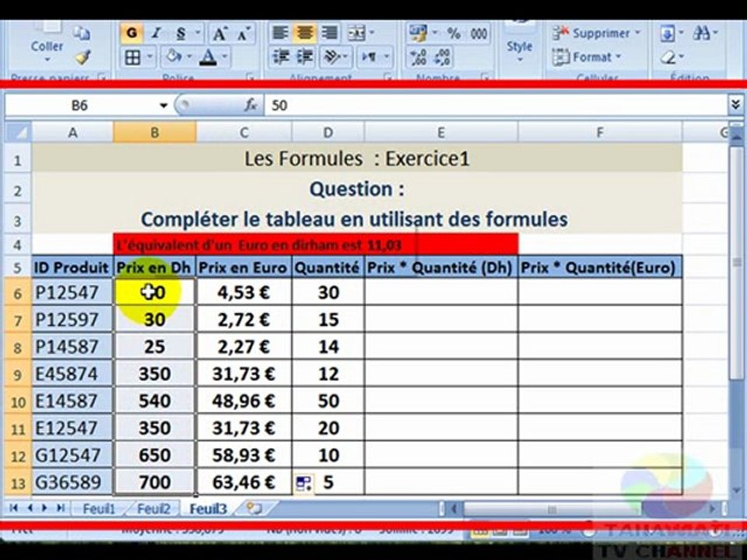Screen dimensions: 747x560
Task: Toggle Align Left text alignment
Action: (279, 33)
